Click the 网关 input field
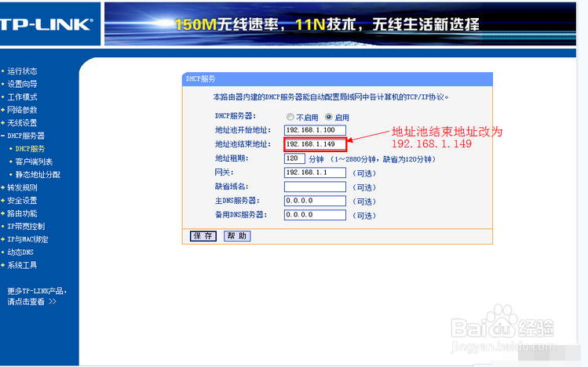 point(315,173)
